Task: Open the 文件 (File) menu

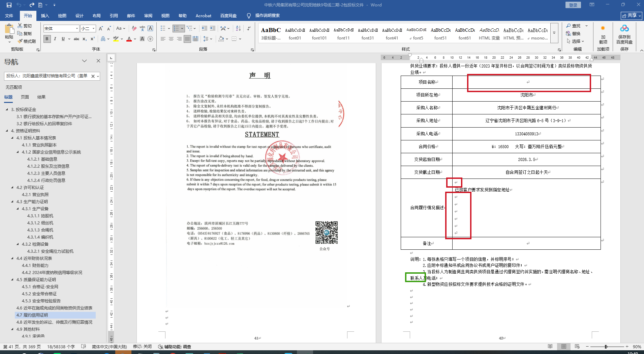Action: tap(9, 16)
